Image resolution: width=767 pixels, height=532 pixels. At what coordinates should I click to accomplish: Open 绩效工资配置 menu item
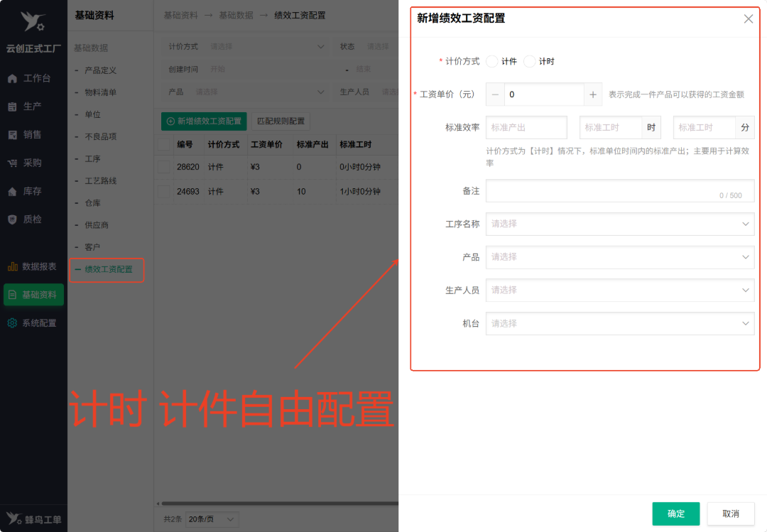point(108,269)
